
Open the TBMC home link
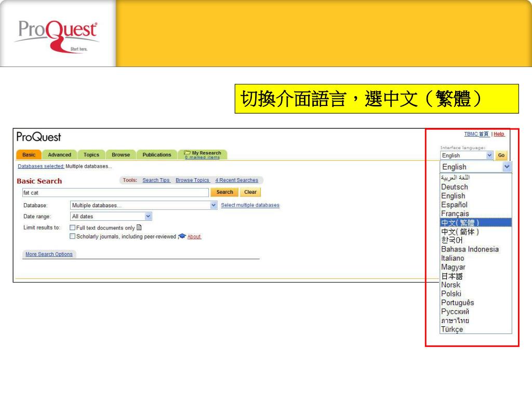[x=476, y=134]
